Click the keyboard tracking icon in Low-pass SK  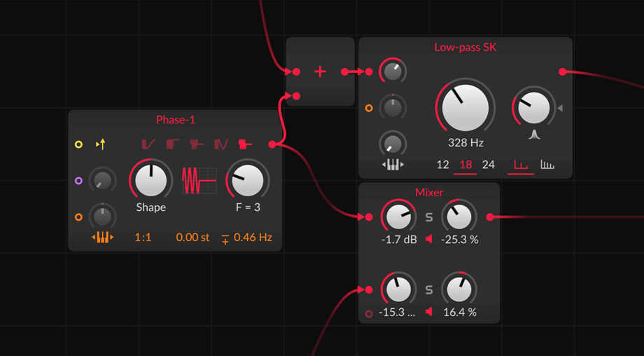pos(393,165)
